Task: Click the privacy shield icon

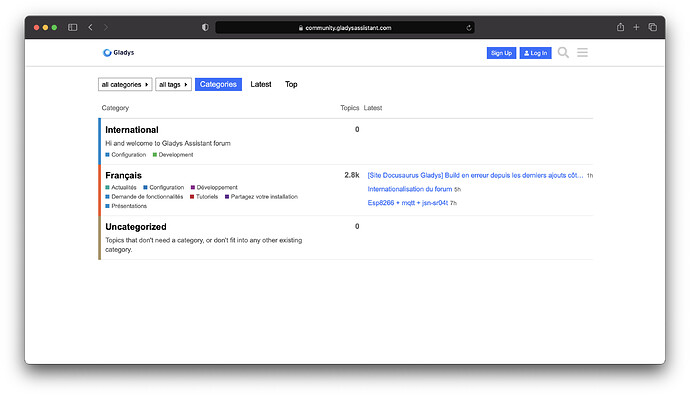Action: pos(205,27)
